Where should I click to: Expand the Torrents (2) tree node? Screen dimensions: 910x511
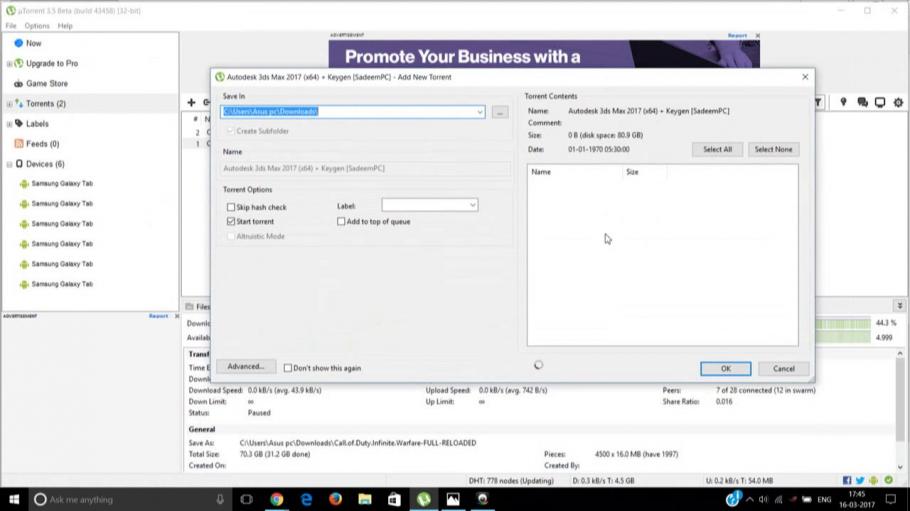pos(9,104)
